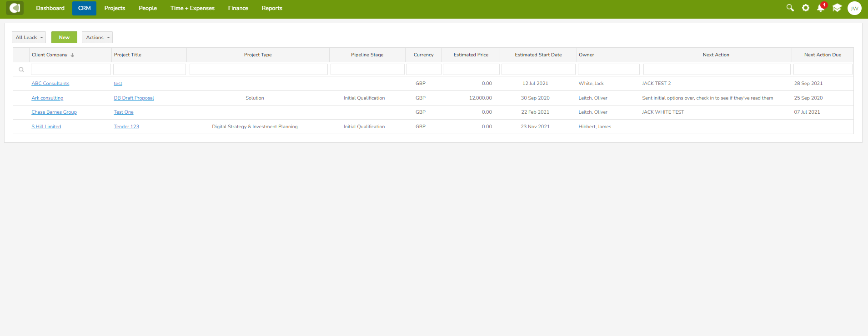Click the app logo home icon
The height and width of the screenshot is (336, 868).
15,8
